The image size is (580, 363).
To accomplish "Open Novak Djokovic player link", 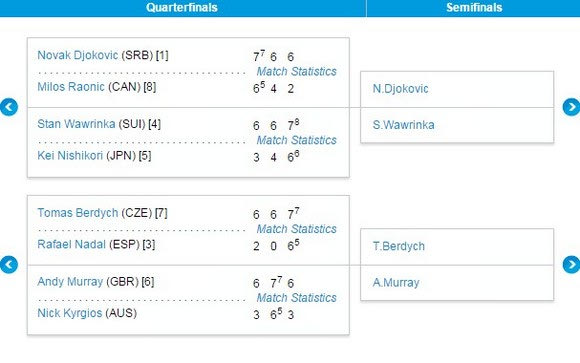I will 78,55.
